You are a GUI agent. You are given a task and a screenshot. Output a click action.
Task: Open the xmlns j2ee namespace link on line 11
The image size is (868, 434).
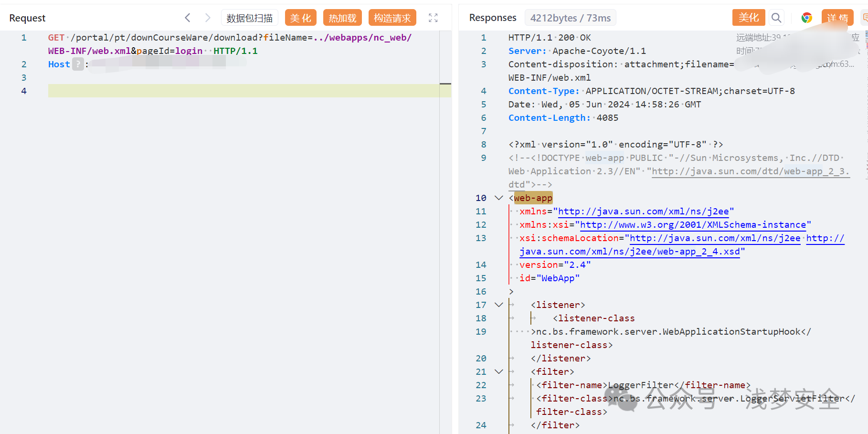644,211
